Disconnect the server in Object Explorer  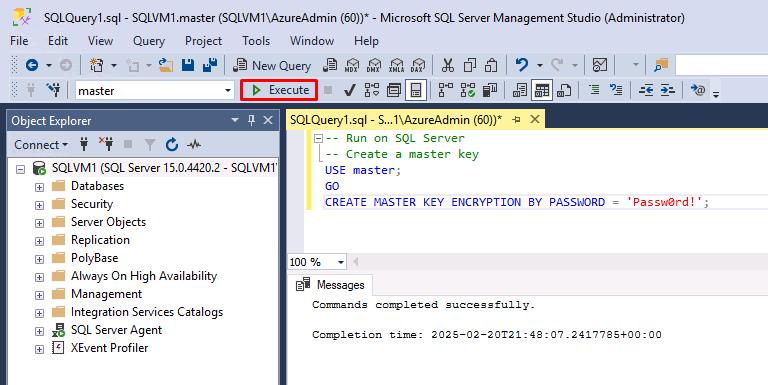tap(106, 144)
